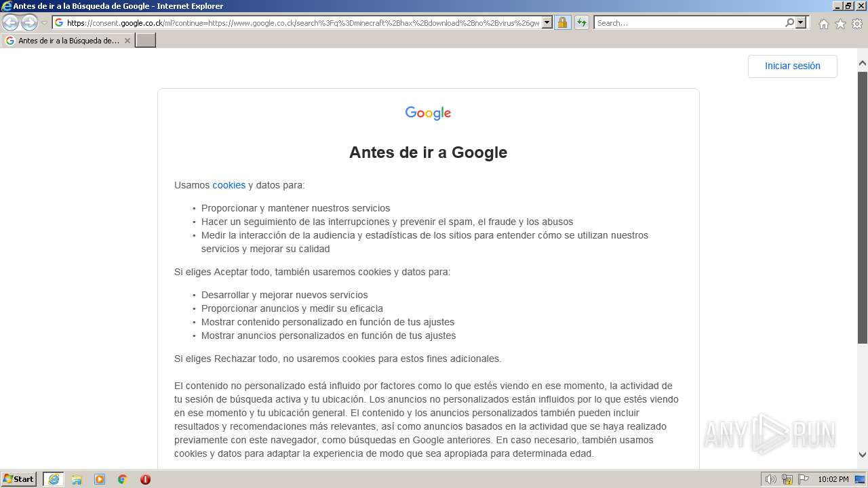The width and height of the screenshot is (868, 488).
Task: Click the scrollbar up arrow
Action: point(863,63)
